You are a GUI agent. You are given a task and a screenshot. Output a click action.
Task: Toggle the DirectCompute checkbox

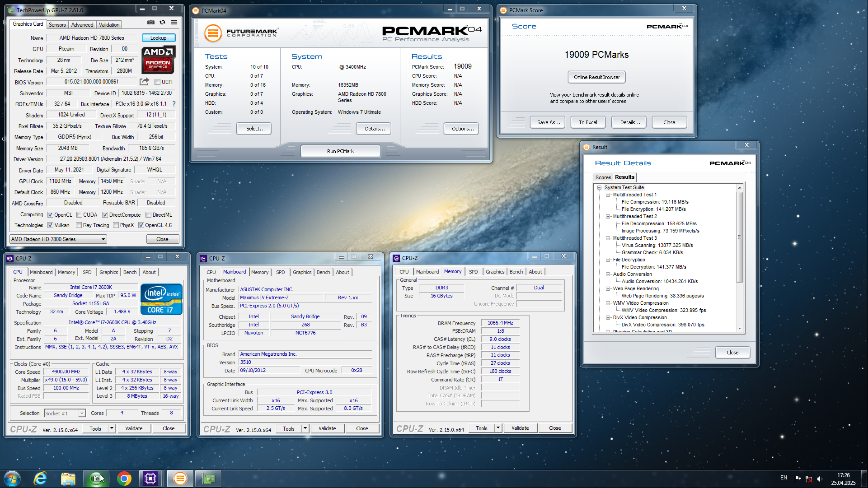(105, 215)
